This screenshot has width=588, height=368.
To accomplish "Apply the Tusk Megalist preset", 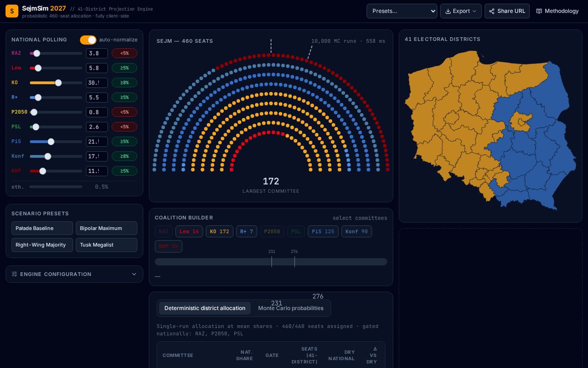I will click(107, 245).
